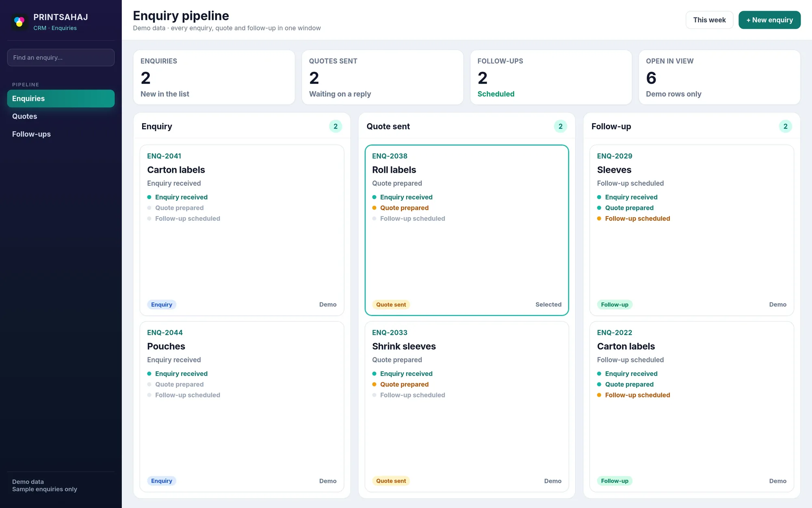Click 'Quote prepared' step in Shrink sleeves card
Viewport: 812px width, 508px height.
click(x=404, y=384)
